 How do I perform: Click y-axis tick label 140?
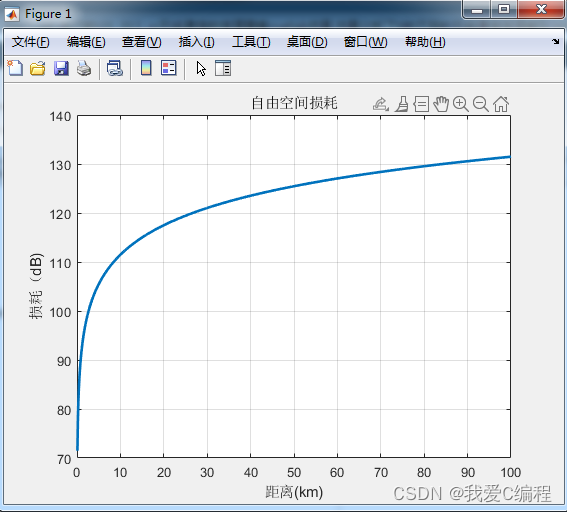[x=60, y=116]
